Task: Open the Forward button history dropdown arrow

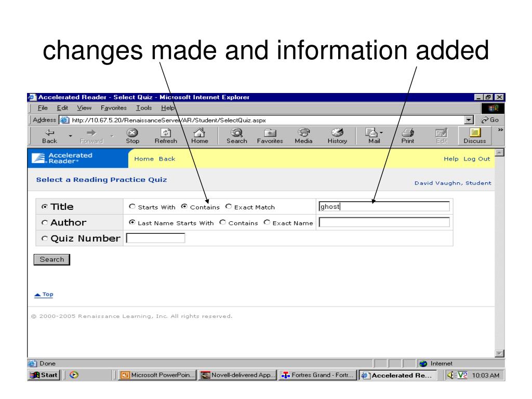Action: tap(112, 136)
